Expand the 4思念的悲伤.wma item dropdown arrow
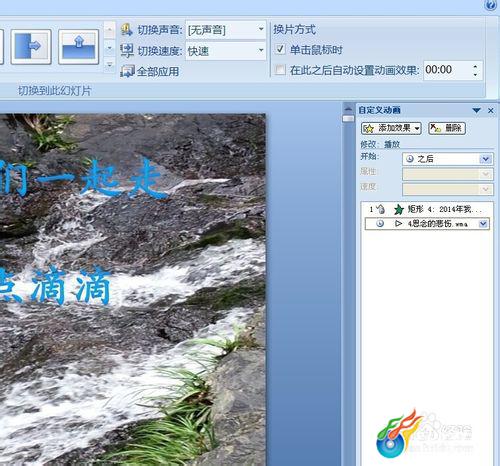Screen dimensions: 500x466 [483, 224]
